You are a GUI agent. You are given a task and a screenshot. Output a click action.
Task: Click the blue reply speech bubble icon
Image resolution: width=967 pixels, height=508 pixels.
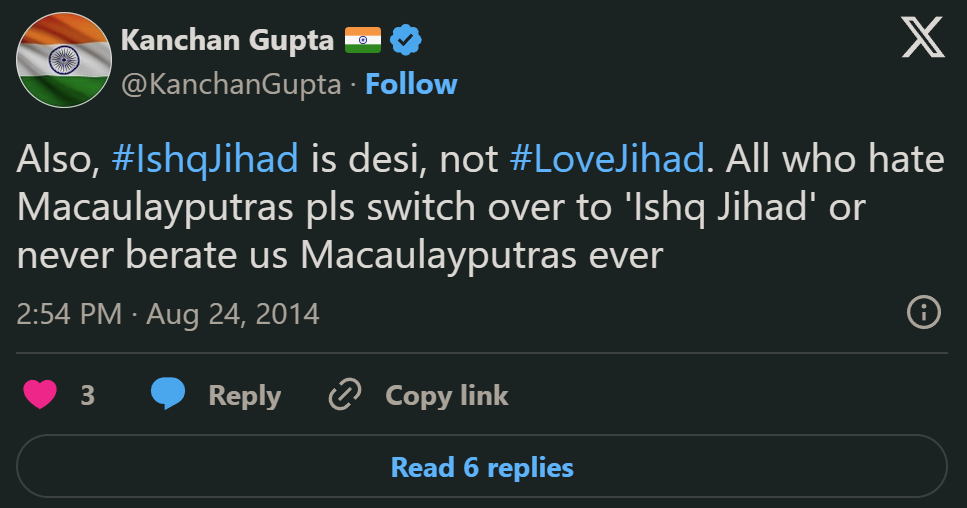point(168,395)
